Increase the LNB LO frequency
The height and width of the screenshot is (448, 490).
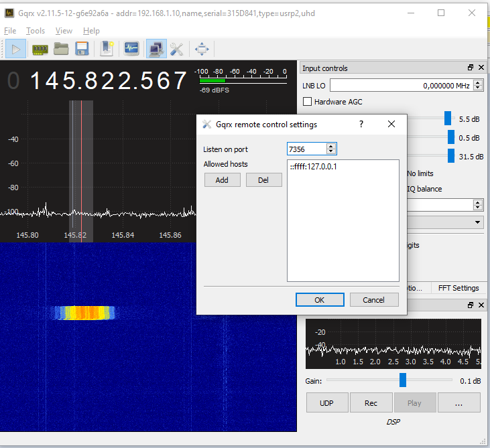478,82
